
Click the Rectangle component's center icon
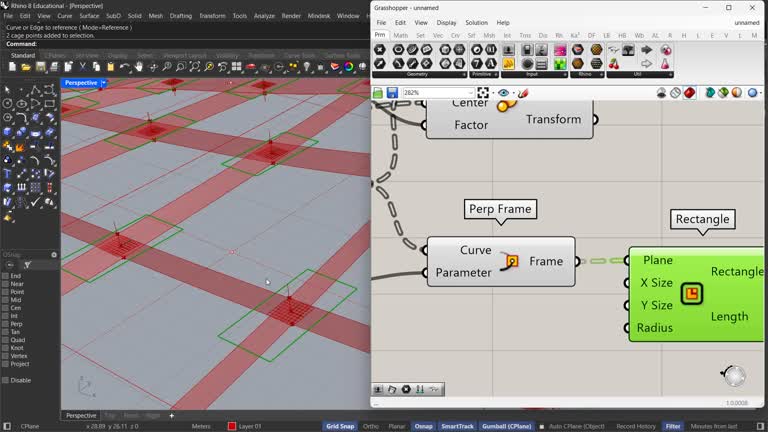click(691, 294)
